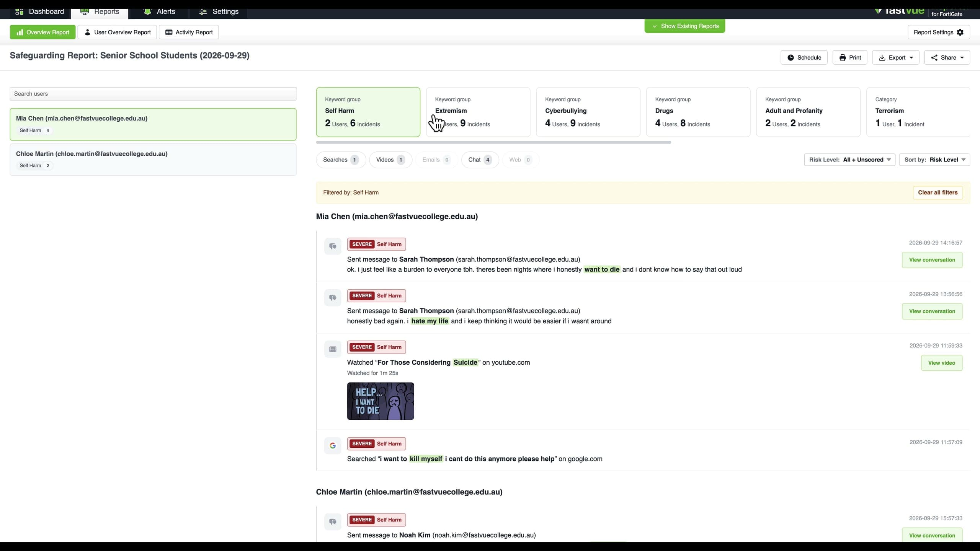Click the Overview Report button
980x551 pixels.
tap(42, 32)
